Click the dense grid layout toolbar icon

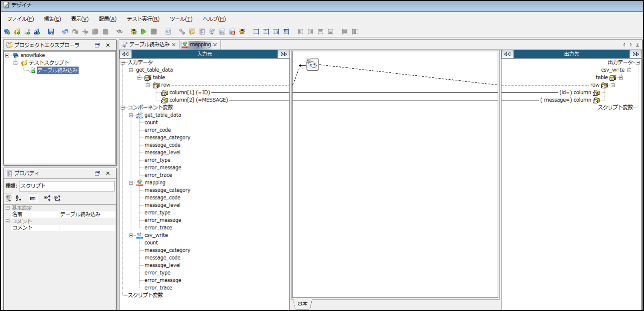point(286,32)
